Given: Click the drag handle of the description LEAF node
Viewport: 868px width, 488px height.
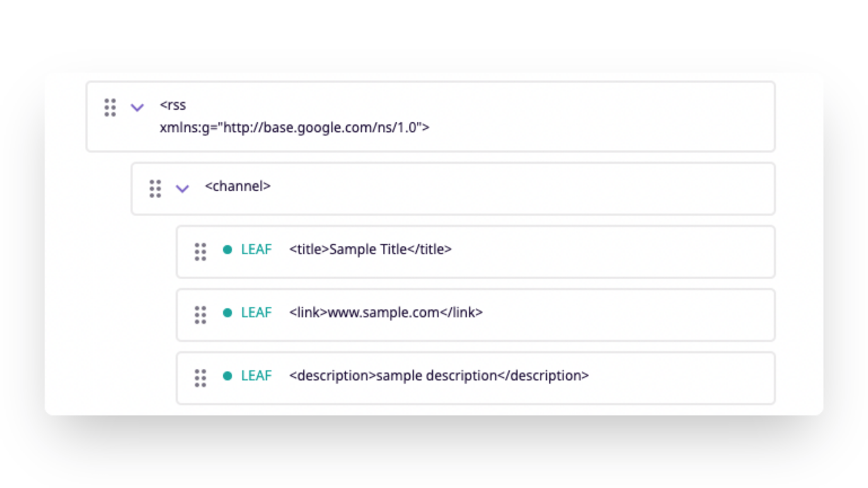Looking at the screenshot, I should pos(200,378).
